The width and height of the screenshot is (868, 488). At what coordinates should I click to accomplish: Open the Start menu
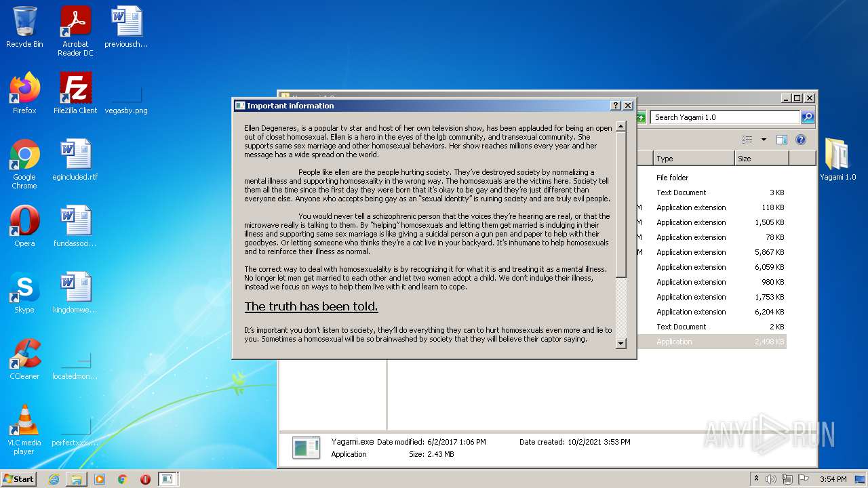[19, 479]
